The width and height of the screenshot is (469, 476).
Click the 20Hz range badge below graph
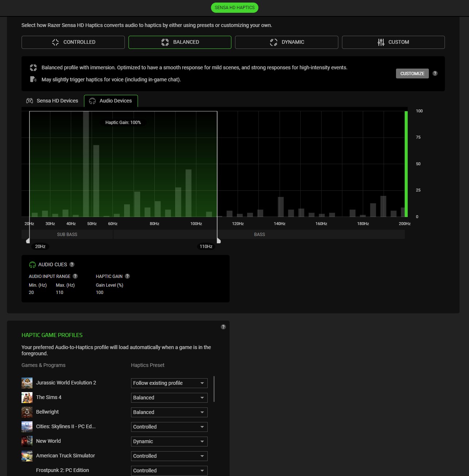point(40,247)
